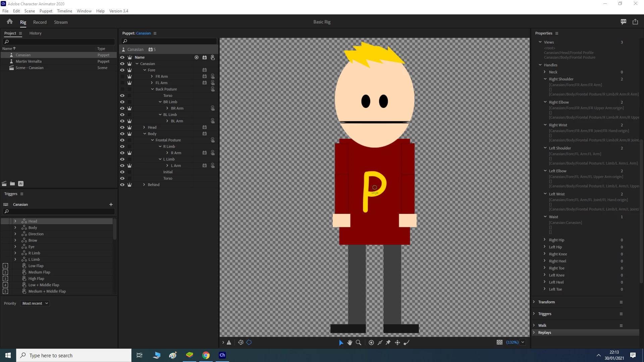Expand the Transform properties section
This screenshot has height=362, width=644.
534,302
